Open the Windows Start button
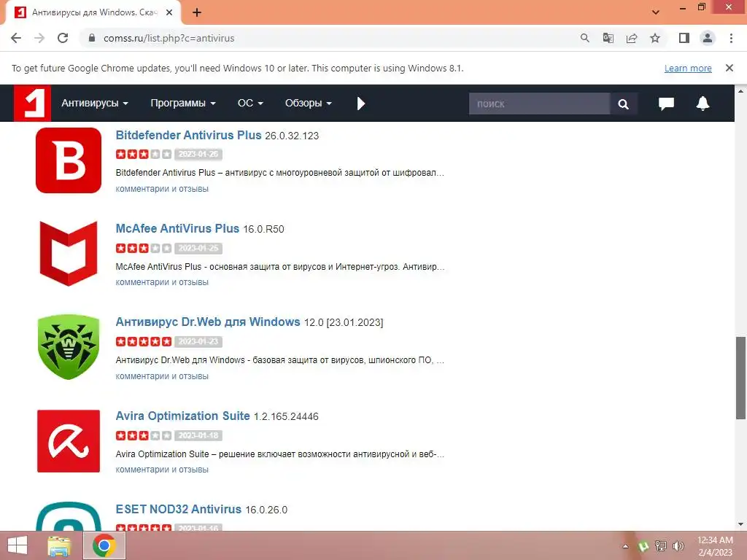The image size is (747, 560). pos(18,545)
